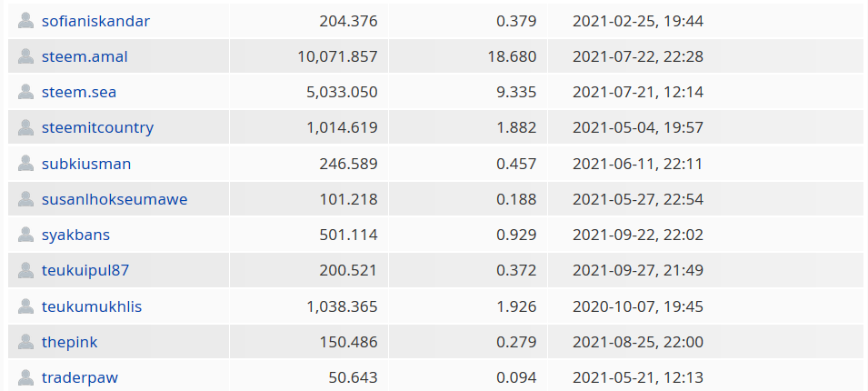
Task: Select the 10,071.857 amount cell
Action: [309, 56]
